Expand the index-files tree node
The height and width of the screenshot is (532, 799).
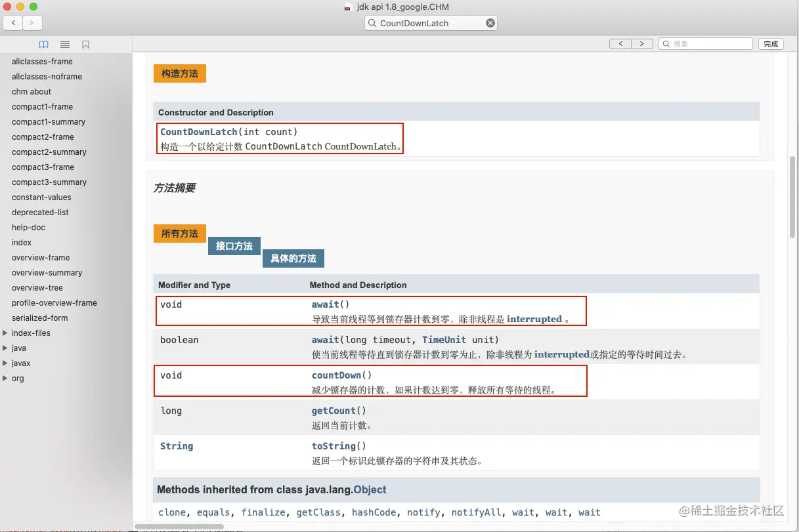pyautogui.click(x=5, y=333)
